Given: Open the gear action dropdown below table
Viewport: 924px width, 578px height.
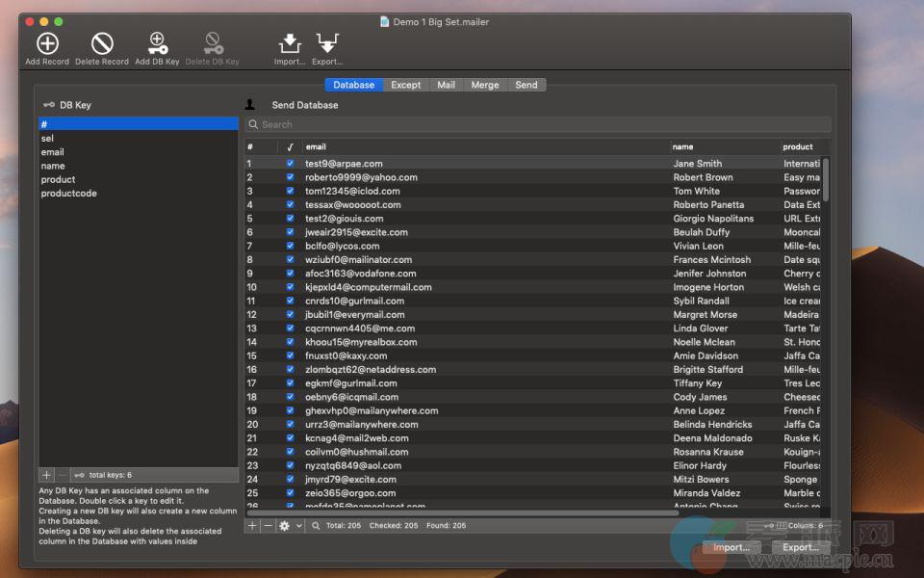Looking at the screenshot, I should click(x=290, y=526).
